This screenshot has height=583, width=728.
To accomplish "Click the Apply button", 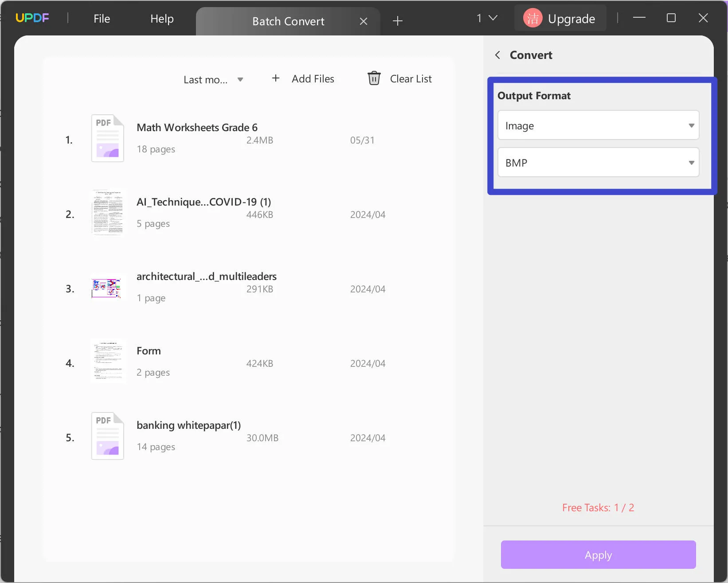I will point(599,555).
